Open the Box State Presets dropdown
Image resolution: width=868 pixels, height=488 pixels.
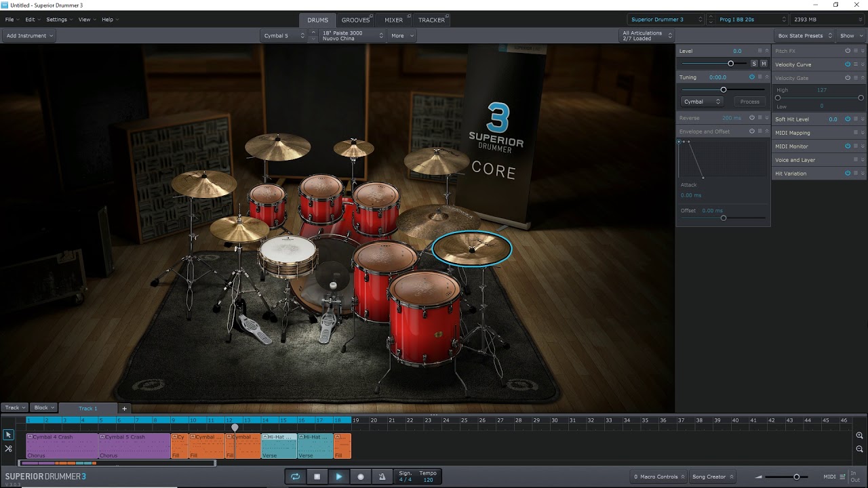805,36
